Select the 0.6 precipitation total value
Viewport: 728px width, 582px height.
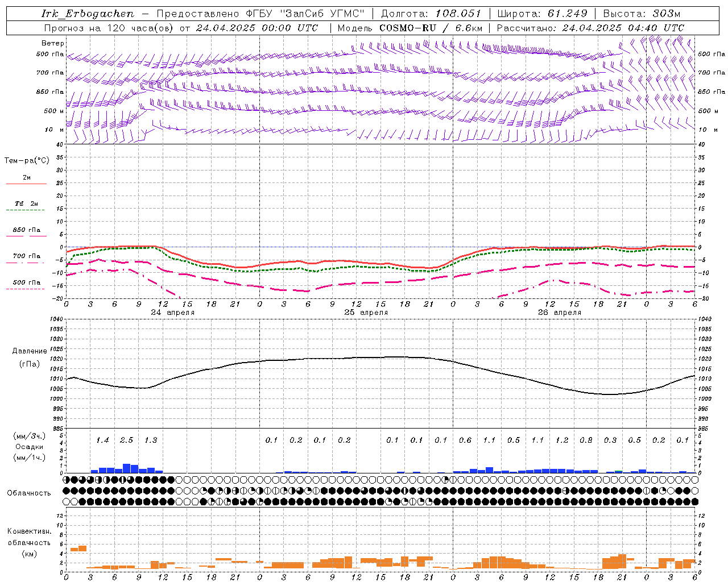coord(465,440)
